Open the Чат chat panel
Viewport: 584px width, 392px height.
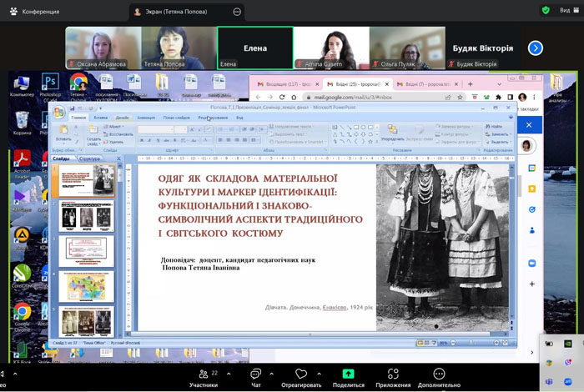[x=255, y=374]
